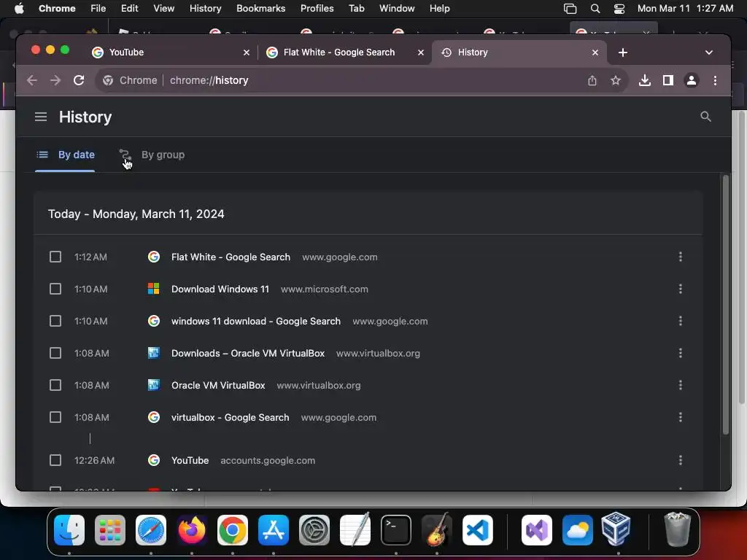Click the history page vertical scrollbar
Screen dimensions: 747x560
(x=726, y=305)
